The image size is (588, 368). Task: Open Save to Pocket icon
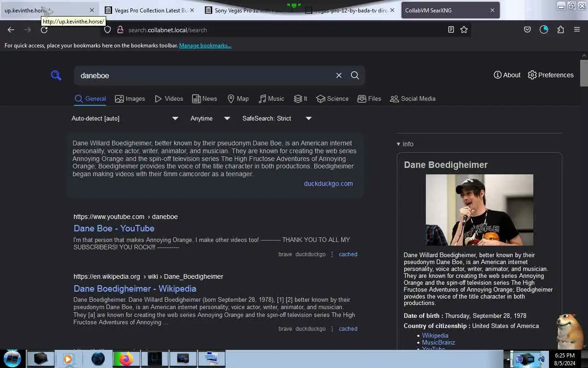pyautogui.click(x=527, y=30)
